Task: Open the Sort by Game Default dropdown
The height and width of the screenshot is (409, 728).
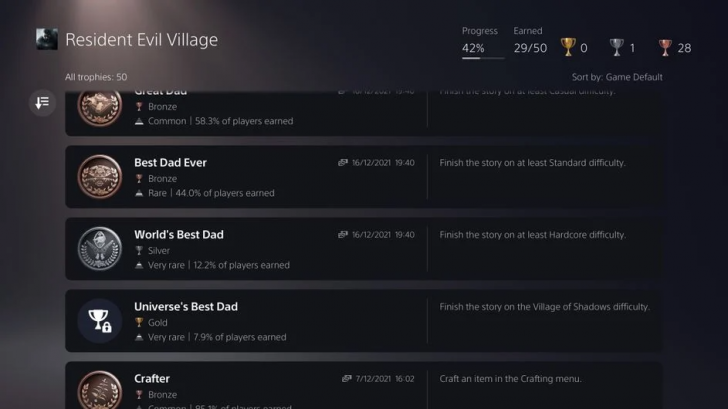Action: coord(617,77)
